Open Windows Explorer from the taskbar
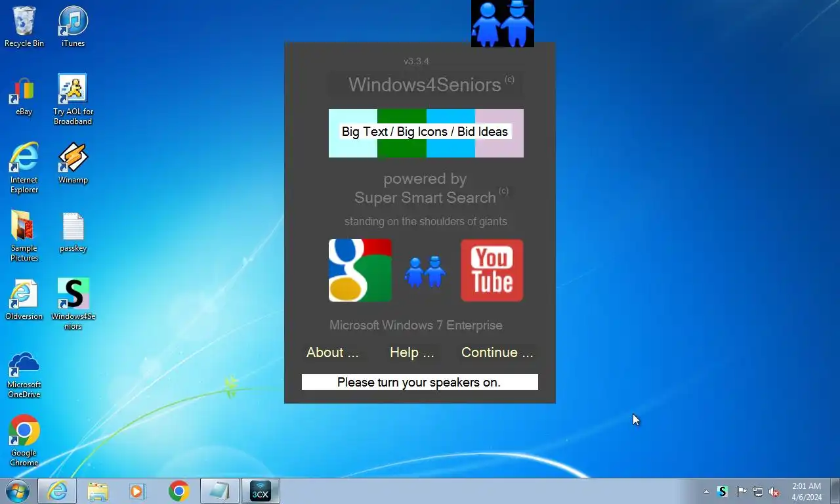This screenshot has height=504, width=840. pyautogui.click(x=98, y=491)
